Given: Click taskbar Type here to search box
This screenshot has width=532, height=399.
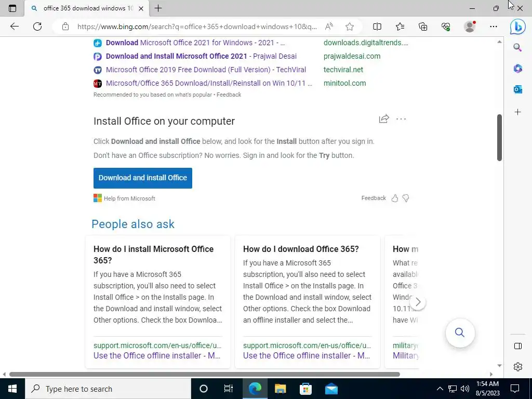Looking at the screenshot, I should click(108, 389).
